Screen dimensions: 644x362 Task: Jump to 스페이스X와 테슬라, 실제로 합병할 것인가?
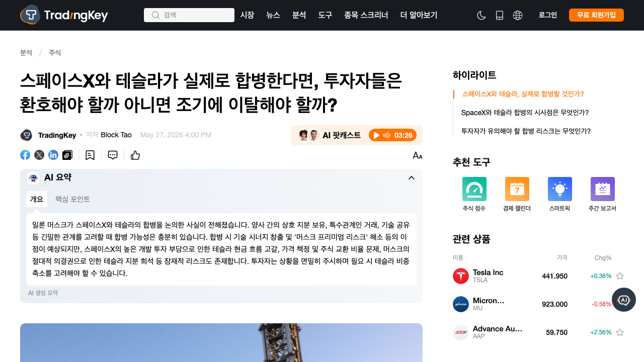coord(523,94)
